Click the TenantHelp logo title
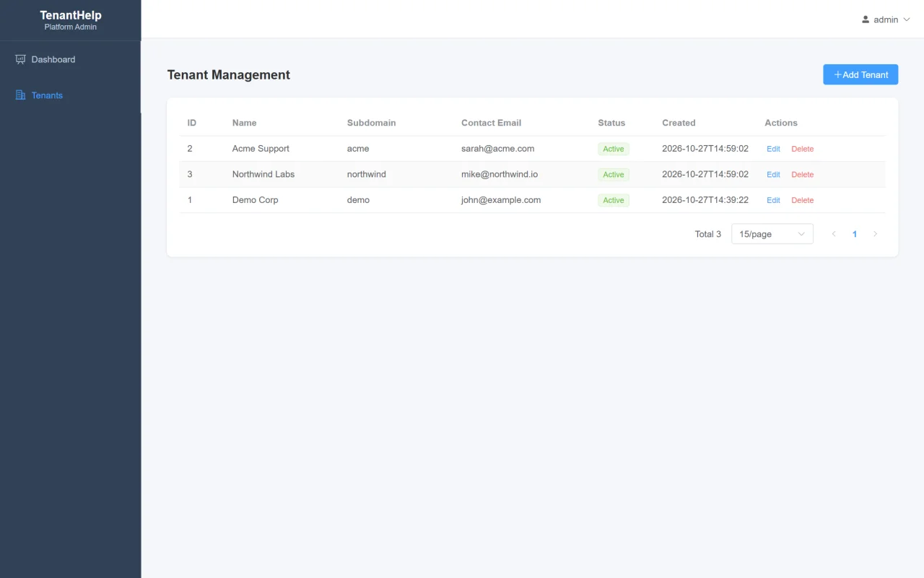This screenshot has width=924, height=578. coord(71,15)
